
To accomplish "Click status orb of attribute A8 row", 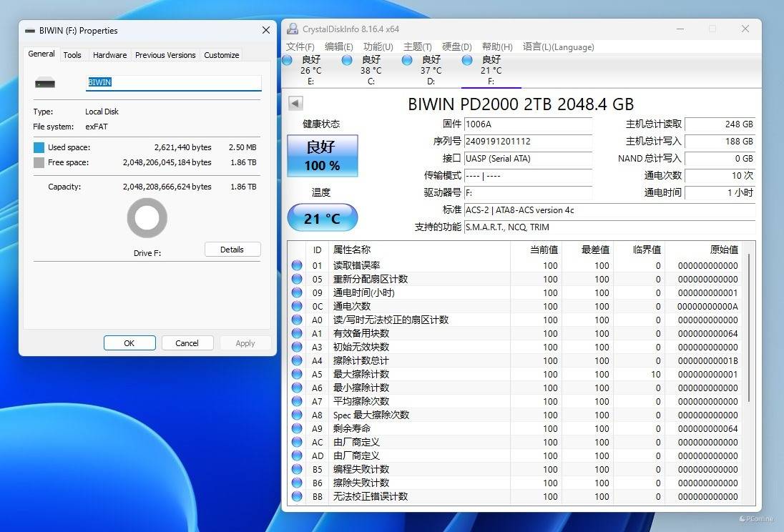I will (x=297, y=415).
